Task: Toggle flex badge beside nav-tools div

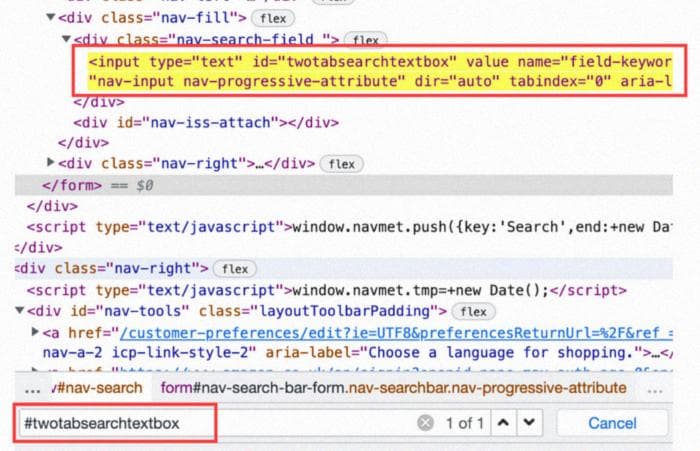Action: pyautogui.click(x=473, y=311)
